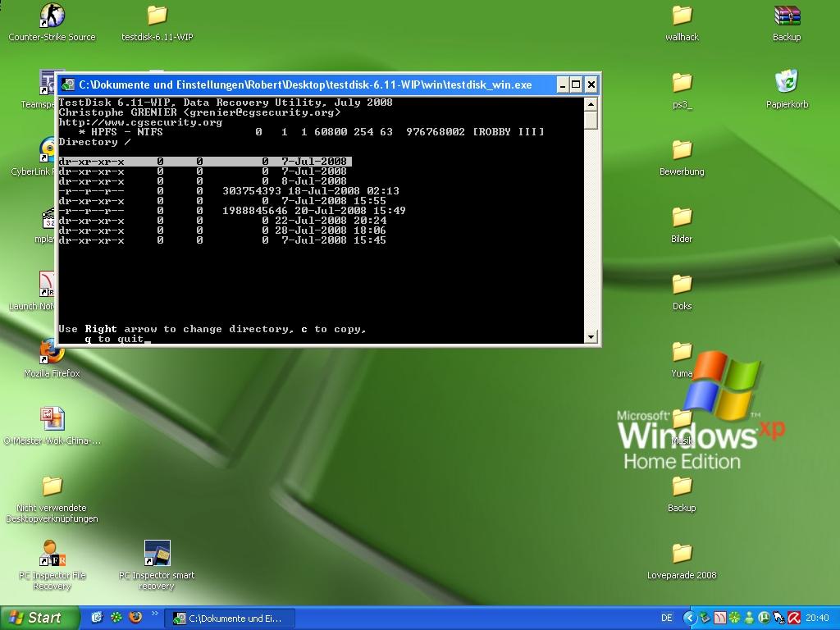
Task: Click the console vertical scrollbar thumb
Action: tap(591, 120)
